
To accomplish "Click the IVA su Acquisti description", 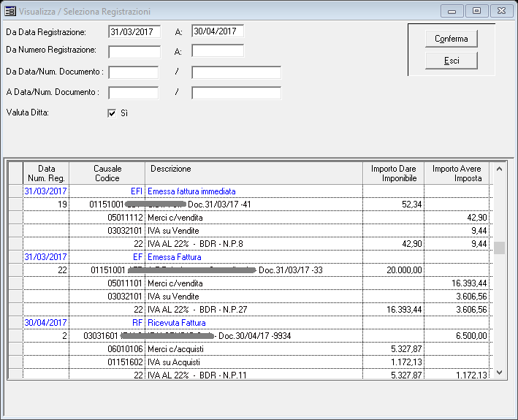I will click(174, 362).
